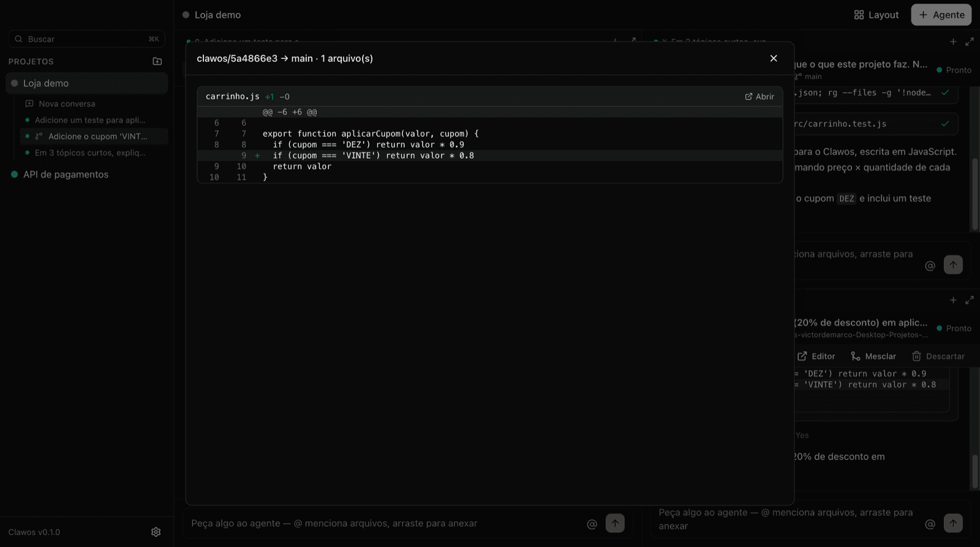The image size is (980, 547).
Task: Click the @ mention icon in the bottom left input
Action: coord(592,524)
